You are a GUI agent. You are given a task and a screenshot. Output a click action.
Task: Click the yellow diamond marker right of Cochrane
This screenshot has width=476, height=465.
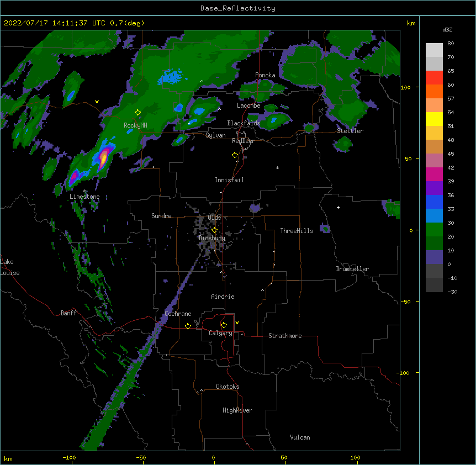coord(188,326)
